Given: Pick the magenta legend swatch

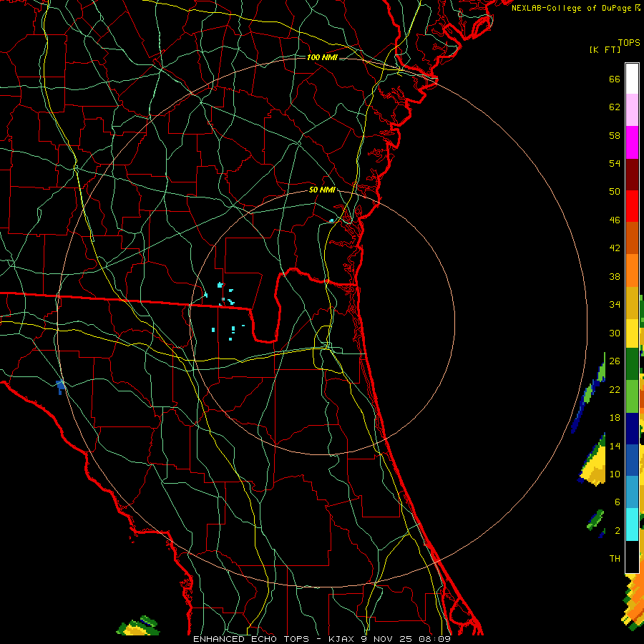Looking at the screenshot, I should (x=632, y=142).
